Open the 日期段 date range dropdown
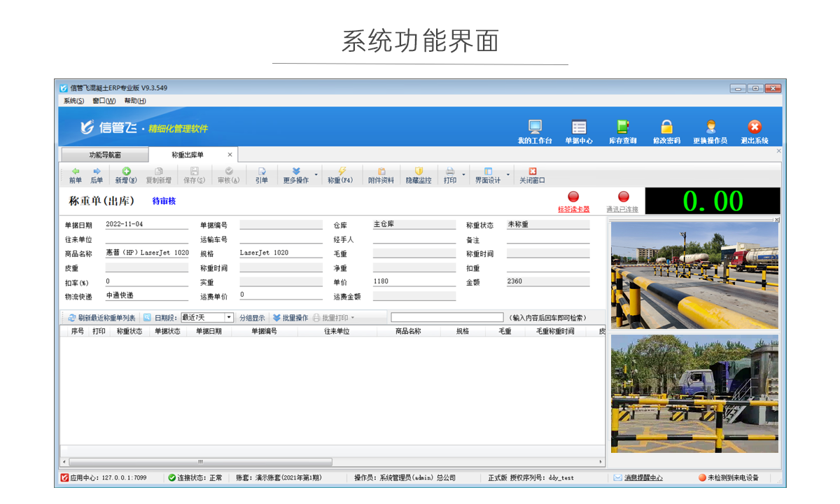The image size is (840, 504). click(229, 318)
